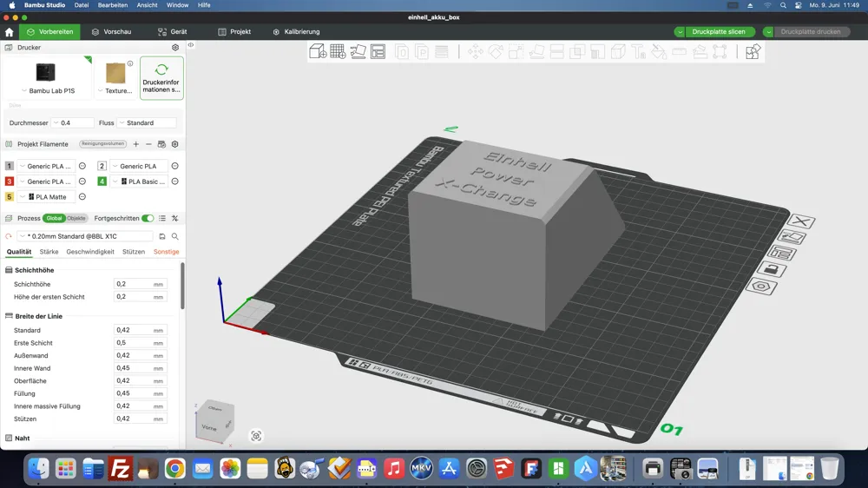Click plate lock icon beside build plate

(772, 270)
